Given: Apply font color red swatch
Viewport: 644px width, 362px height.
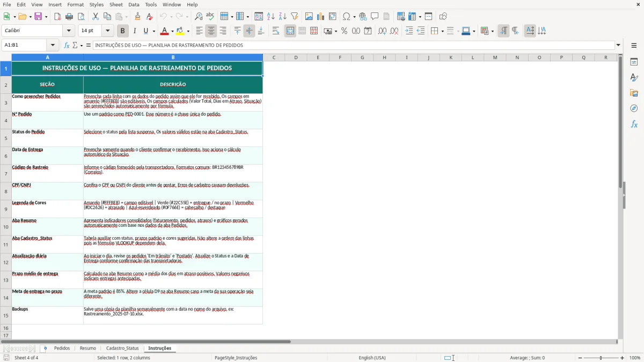Looking at the screenshot, I should pos(165,31).
